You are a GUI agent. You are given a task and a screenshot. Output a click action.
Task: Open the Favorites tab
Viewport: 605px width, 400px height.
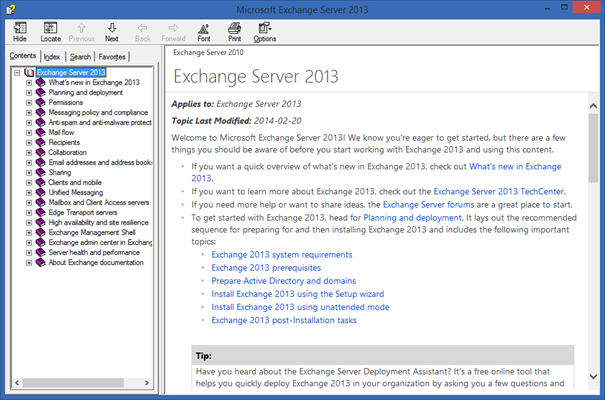[112, 57]
